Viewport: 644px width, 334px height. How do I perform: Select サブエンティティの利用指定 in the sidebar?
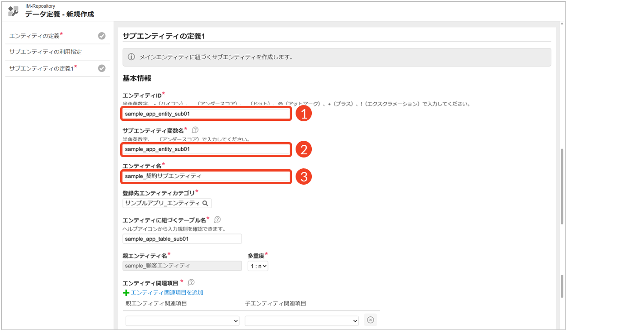45,52
